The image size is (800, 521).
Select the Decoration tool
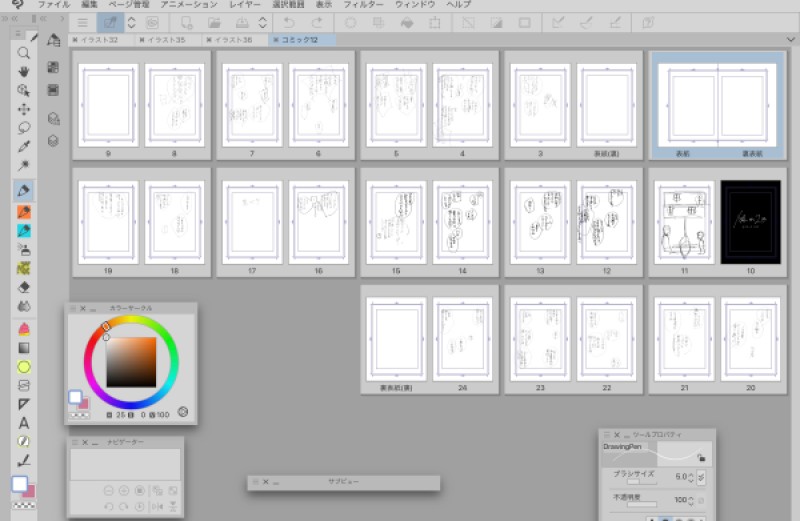pos(23,268)
